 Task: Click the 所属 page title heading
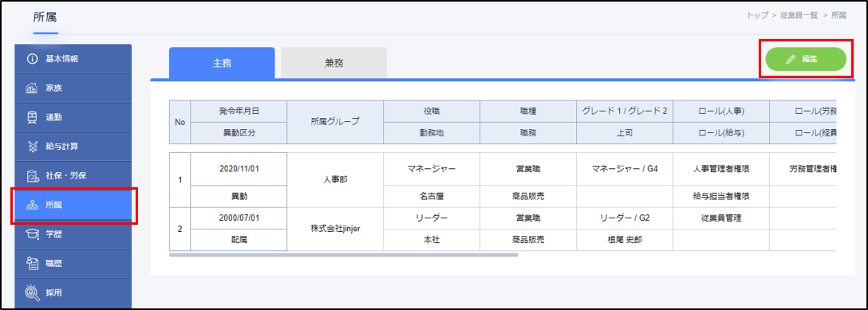pyautogui.click(x=45, y=18)
